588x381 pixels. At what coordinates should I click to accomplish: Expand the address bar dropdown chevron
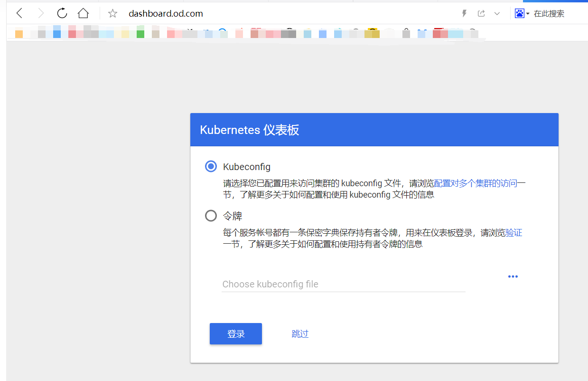(x=497, y=13)
